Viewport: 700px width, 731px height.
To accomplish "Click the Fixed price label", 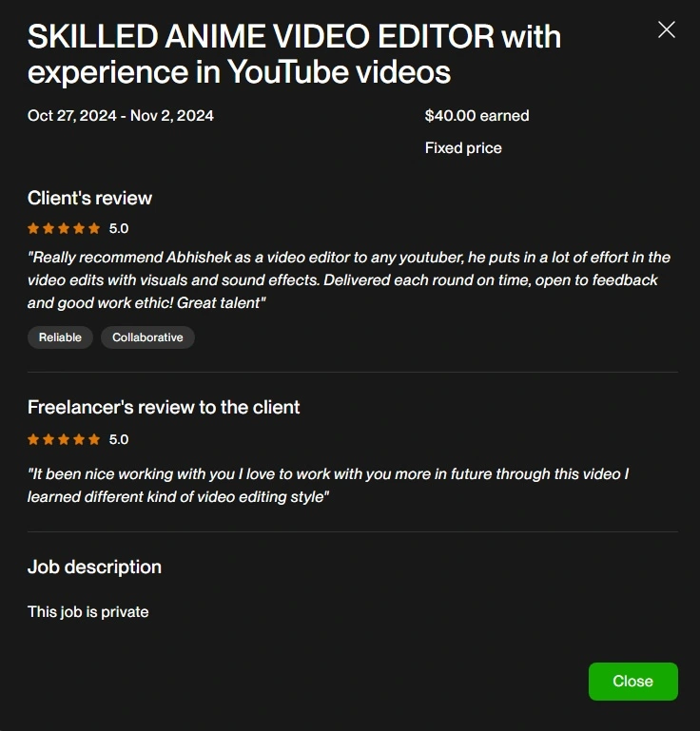I will click(463, 148).
